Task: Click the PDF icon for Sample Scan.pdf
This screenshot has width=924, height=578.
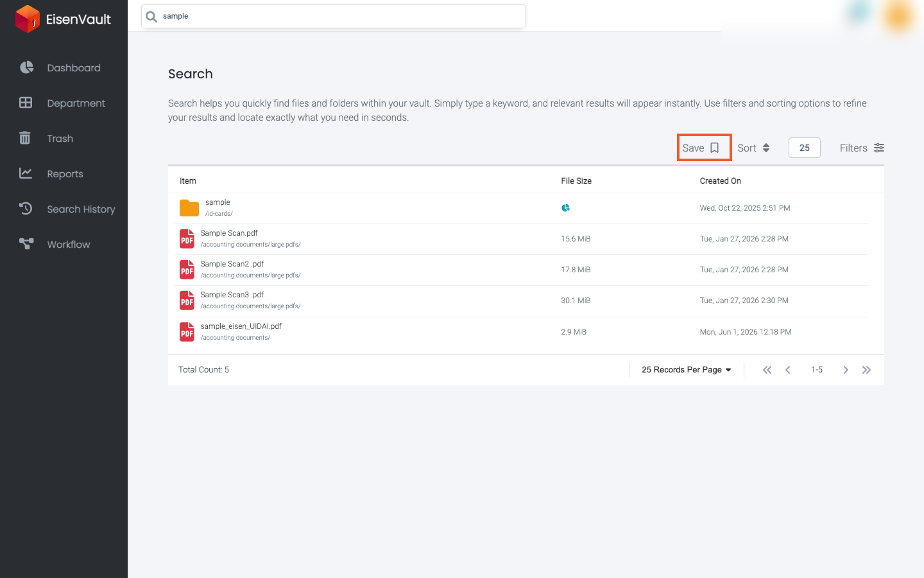Action: [x=187, y=239]
